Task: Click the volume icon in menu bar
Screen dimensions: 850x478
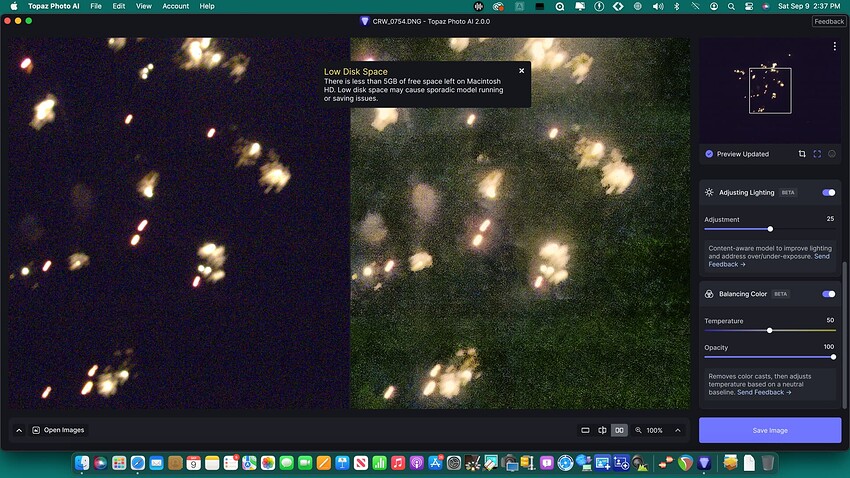Action: [658, 7]
